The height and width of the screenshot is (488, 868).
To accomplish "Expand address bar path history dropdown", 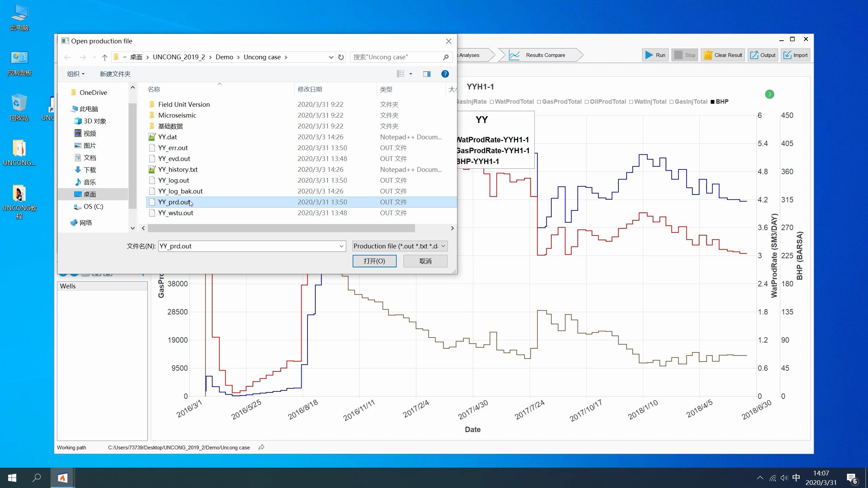I will [x=331, y=57].
